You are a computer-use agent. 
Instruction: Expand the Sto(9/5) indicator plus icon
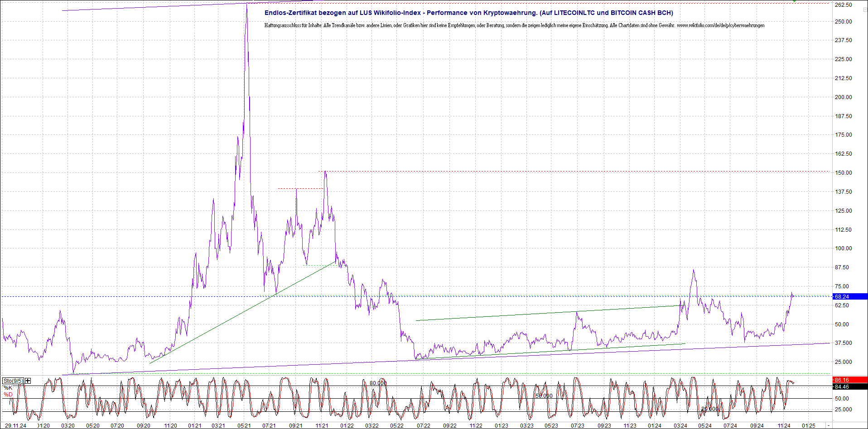point(28,381)
